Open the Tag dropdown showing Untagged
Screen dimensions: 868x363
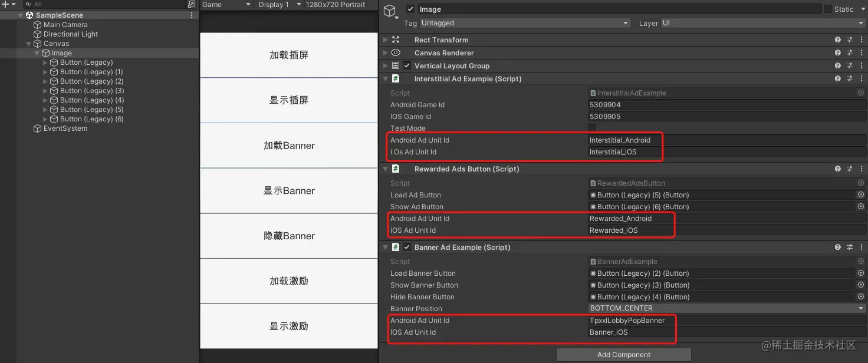click(x=524, y=22)
